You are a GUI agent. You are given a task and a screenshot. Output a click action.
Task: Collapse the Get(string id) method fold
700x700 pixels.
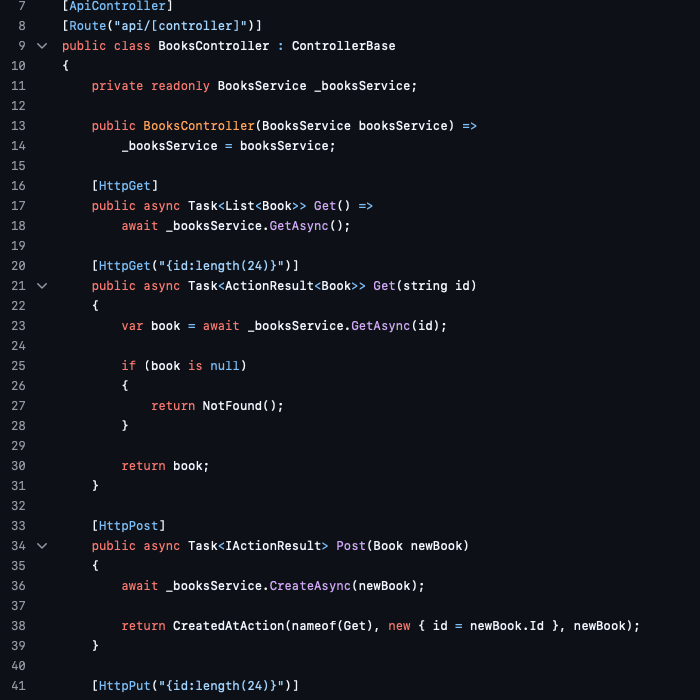(x=41, y=286)
